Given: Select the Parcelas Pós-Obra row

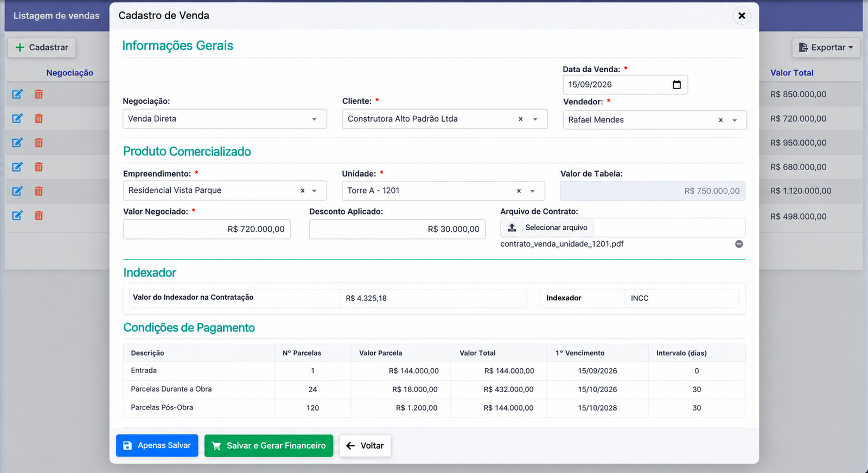Looking at the screenshot, I should (x=434, y=408).
